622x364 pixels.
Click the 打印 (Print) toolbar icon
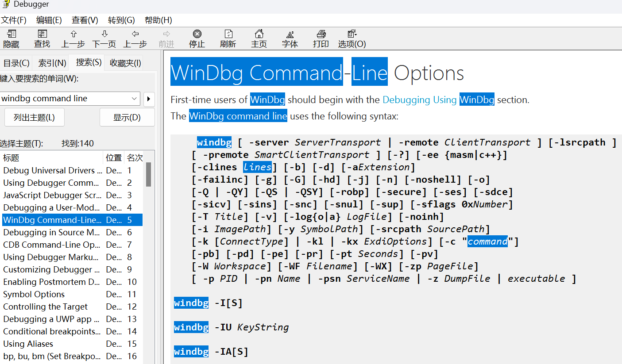pos(321,39)
